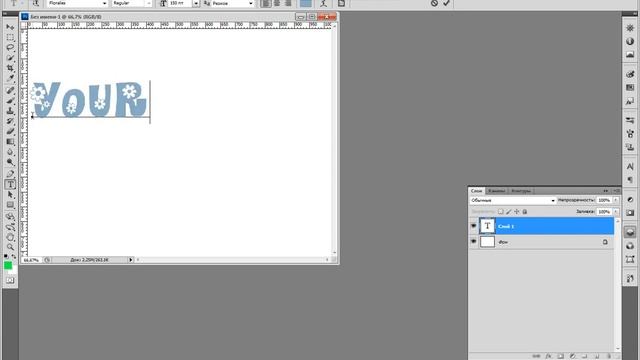Toggle lock all padlock icon
The height and width of the screenshot is (360, 640).
525,211
